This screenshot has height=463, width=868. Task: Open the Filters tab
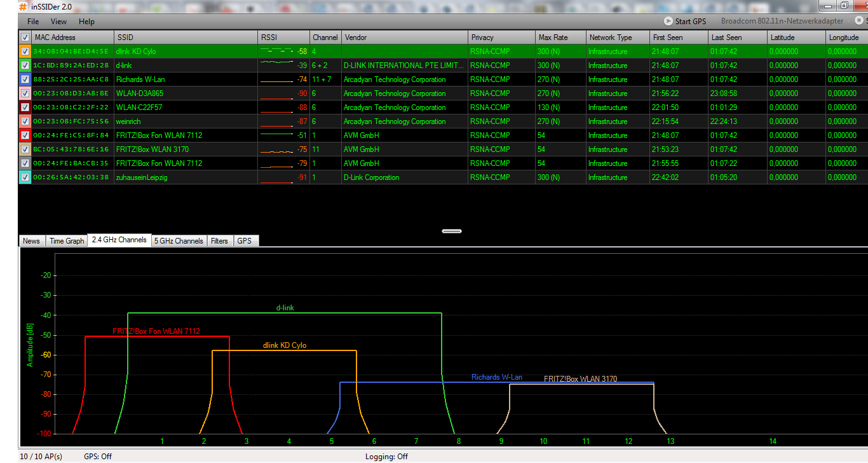point(219,241)
